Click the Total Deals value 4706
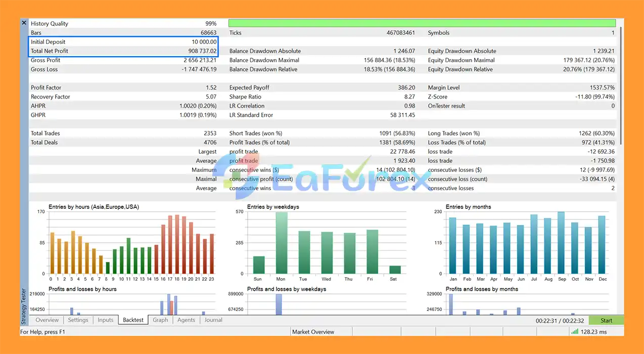Image resolution: width=644 pixels, height=354 pixels. 210,143
